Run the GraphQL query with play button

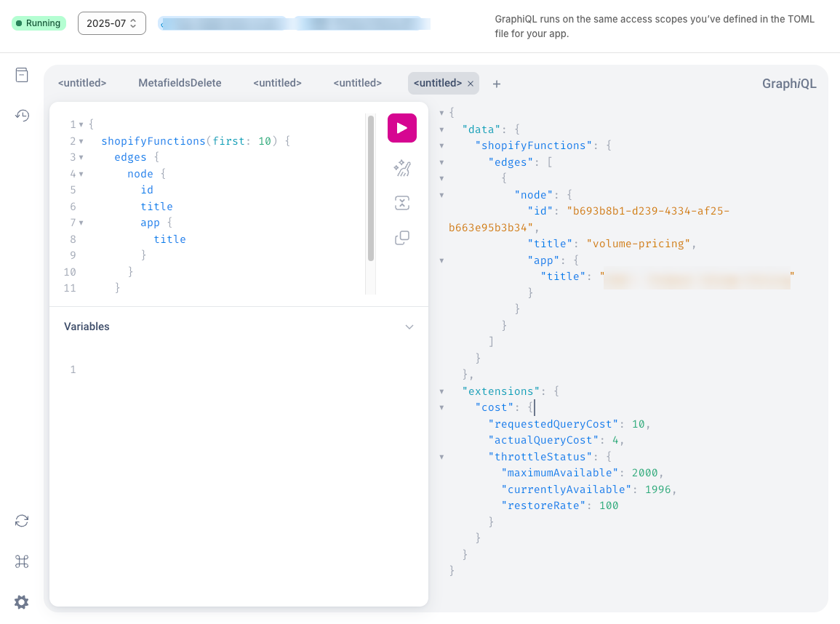[x=401, y=128]
